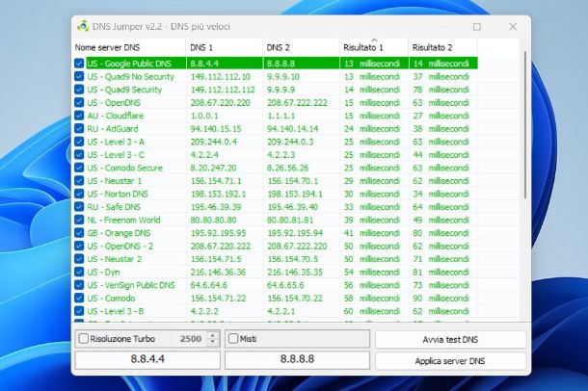This screenshot has width=588, height=391.
Task: Toggle the RU - AdGuard row checkbox
Action: pos(79,128)
